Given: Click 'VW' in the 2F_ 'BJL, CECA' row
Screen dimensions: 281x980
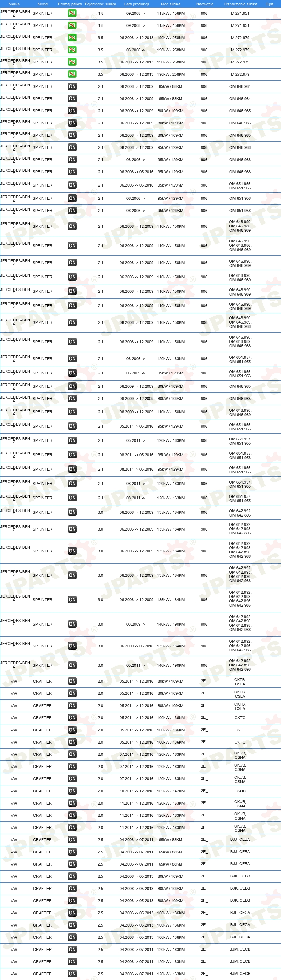Looking at the screenshot, I should click(x=14, y=938).
